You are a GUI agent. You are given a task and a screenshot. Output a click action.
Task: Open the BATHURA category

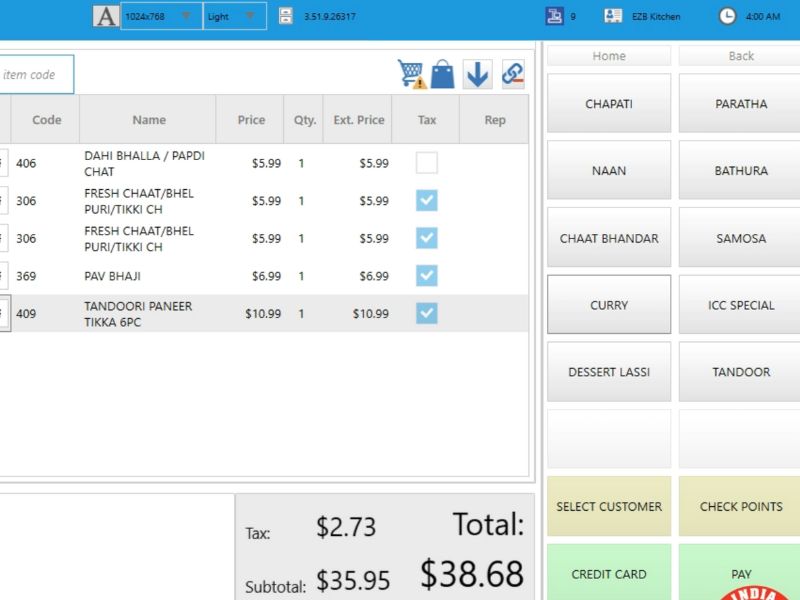741,170
